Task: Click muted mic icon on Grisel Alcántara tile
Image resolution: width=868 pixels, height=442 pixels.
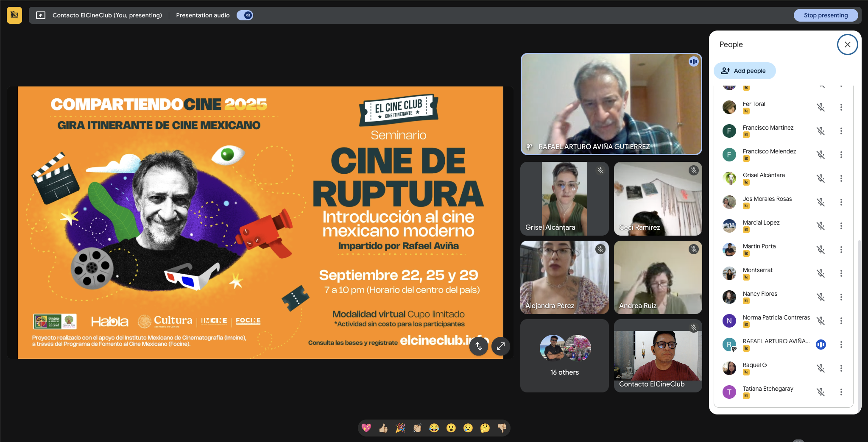Action: point(600,170)
